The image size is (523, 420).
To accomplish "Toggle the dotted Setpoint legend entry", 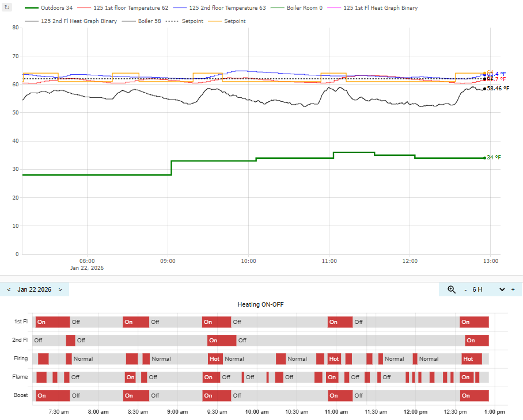I will click(x=184, y=21).
